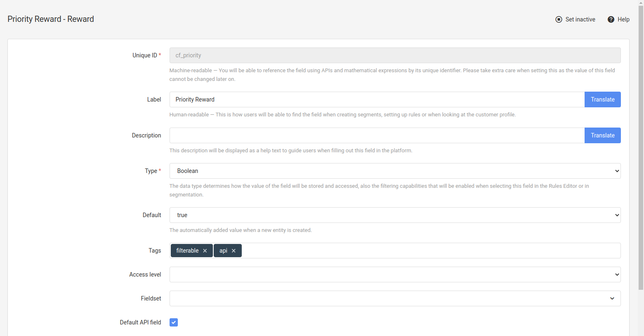Image resolution: width=644 pixels, height=336 pixels.
Task: Focus the empty Description input field
Action: coord(376,135)
